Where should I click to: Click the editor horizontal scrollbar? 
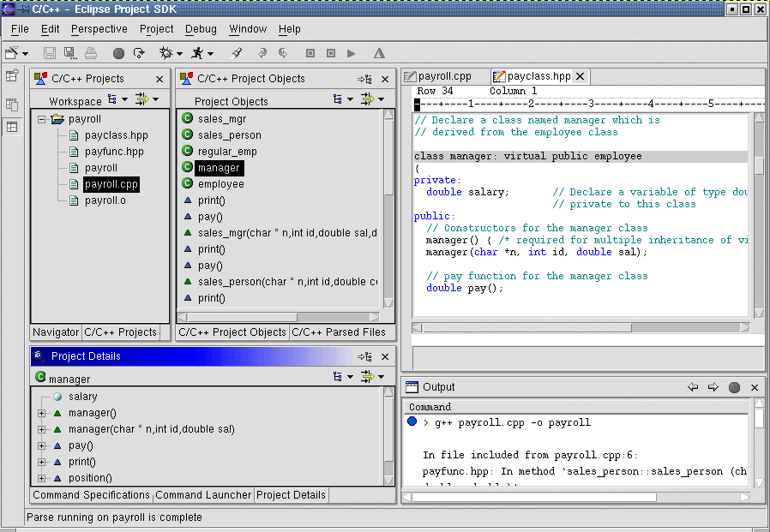581,327
